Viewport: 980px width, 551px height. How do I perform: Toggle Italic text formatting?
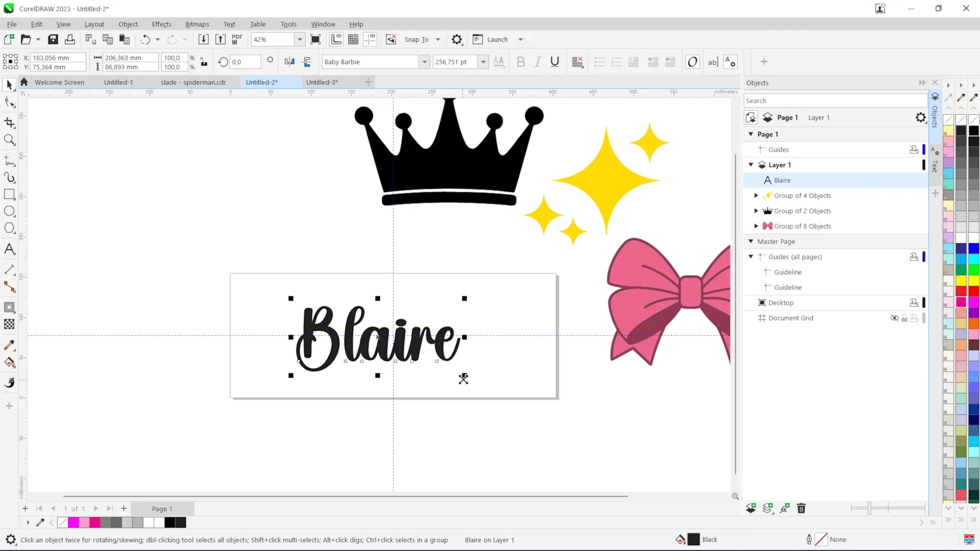537,62
